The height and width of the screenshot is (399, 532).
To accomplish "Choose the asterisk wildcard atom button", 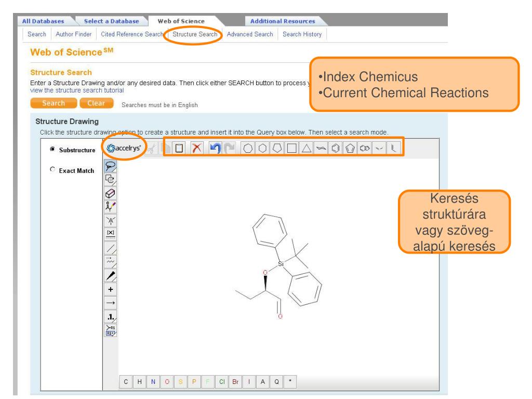I will point(290,382).
